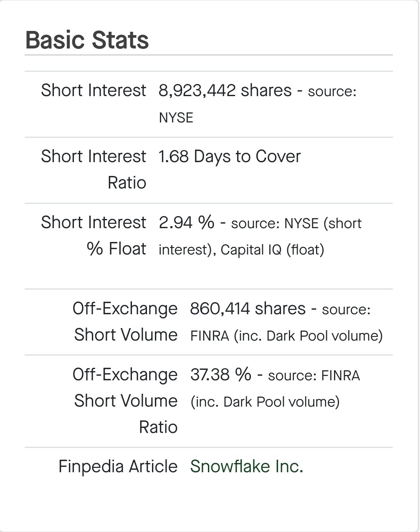The height and width of the screenshot is (532, 420).
Task: Click the 2.94 % float value
Action: [186, 222]
